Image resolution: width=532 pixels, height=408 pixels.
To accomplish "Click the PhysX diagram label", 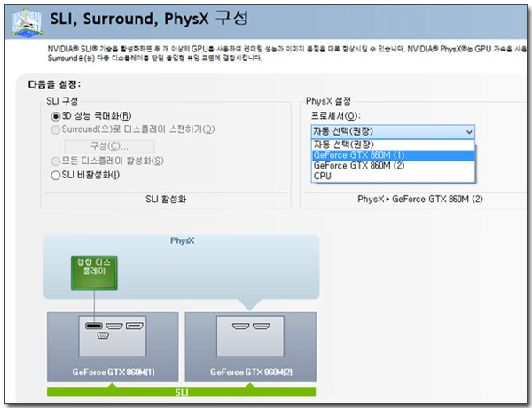I will point(182,240).
